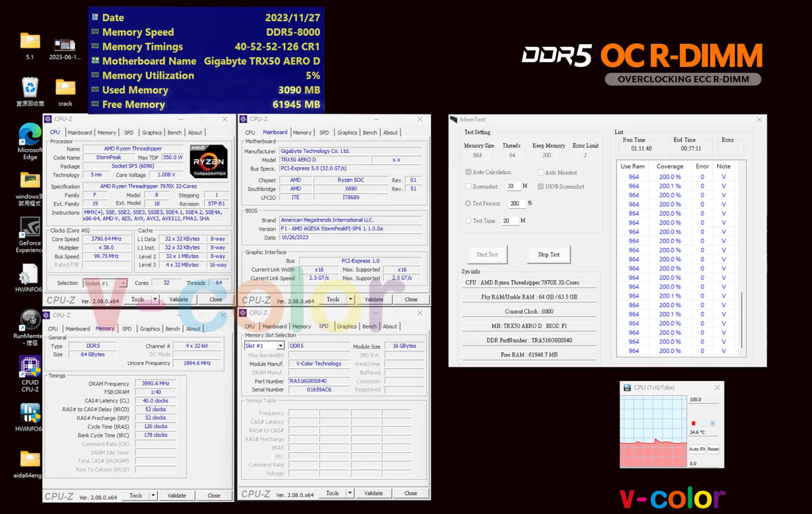Select the Test Time radio button
This screenshot has height=514, width=812.
click(468, 221)
